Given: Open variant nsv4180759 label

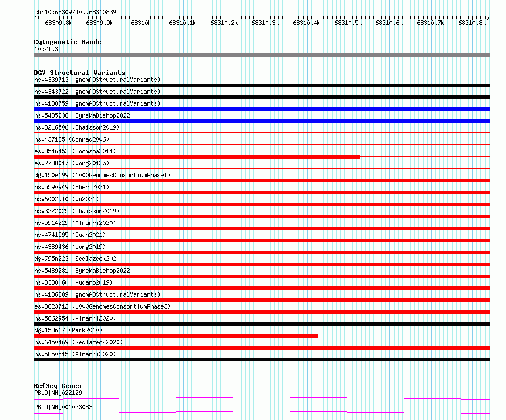Looking at the screenshot, I should click(x=97, y=103).
